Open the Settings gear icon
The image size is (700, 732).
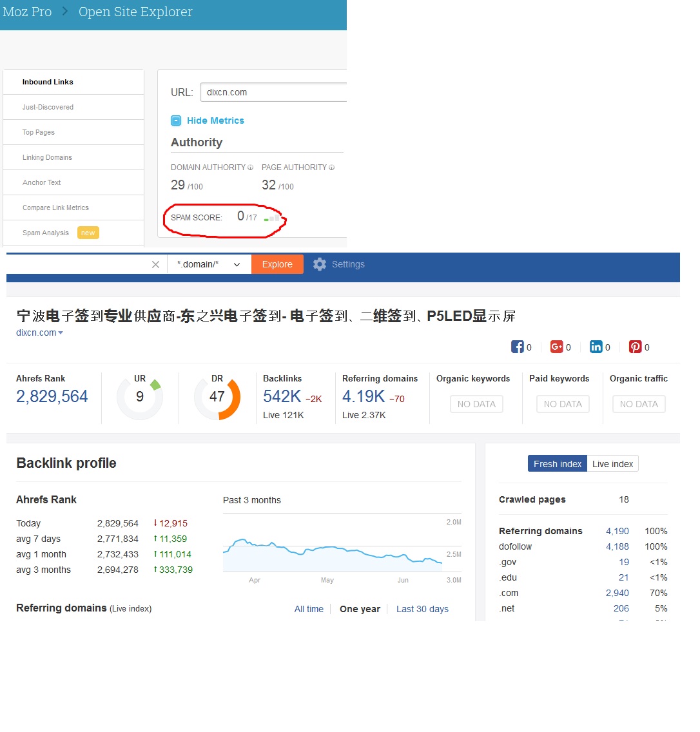pos(320,264)
